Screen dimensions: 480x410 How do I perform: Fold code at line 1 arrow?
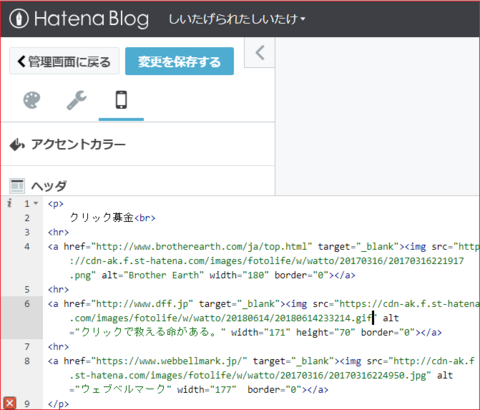[36, 203]
